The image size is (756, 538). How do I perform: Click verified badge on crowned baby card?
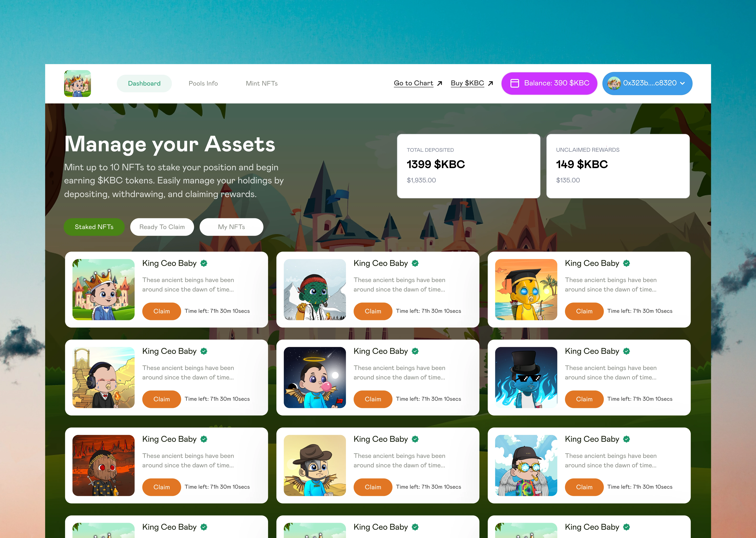point(204,263)
